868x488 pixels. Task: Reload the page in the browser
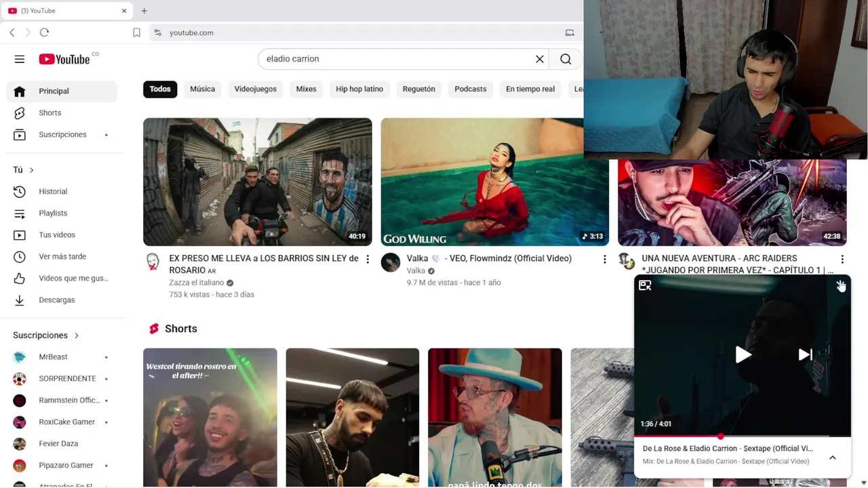point(44,33)
